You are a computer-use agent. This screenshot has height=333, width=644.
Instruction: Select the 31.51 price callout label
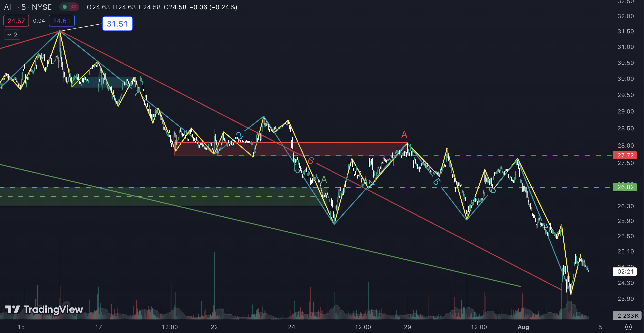(117, 24)
